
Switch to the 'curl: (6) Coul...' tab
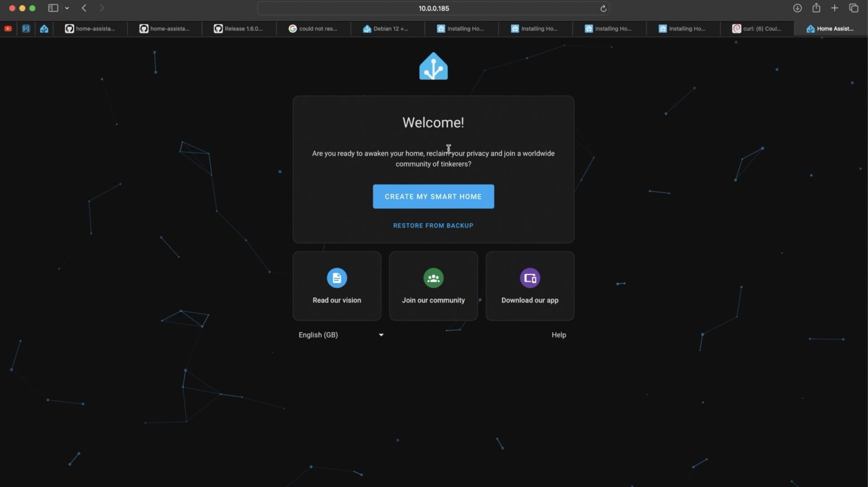pyautogui.click(x=757, y=28)
